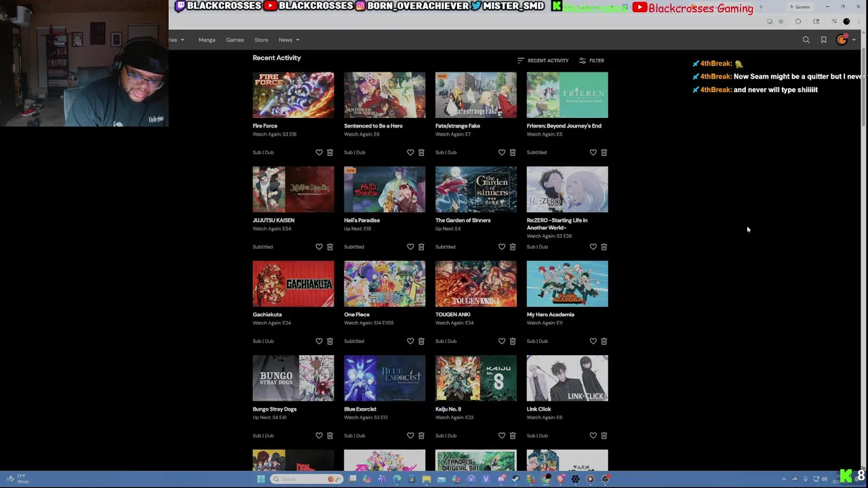Delete TOUGEN ANKI from history
868x488 pixels.
click(513, 341)
